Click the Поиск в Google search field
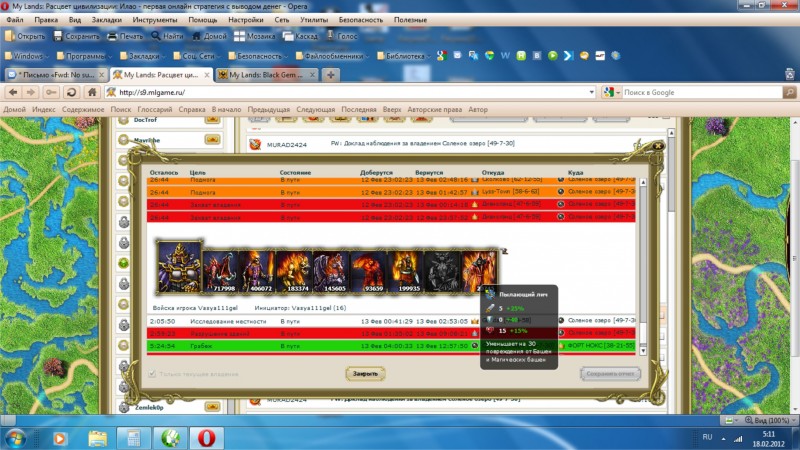Viewport: 800px width, 450px height. coord(702,92)
